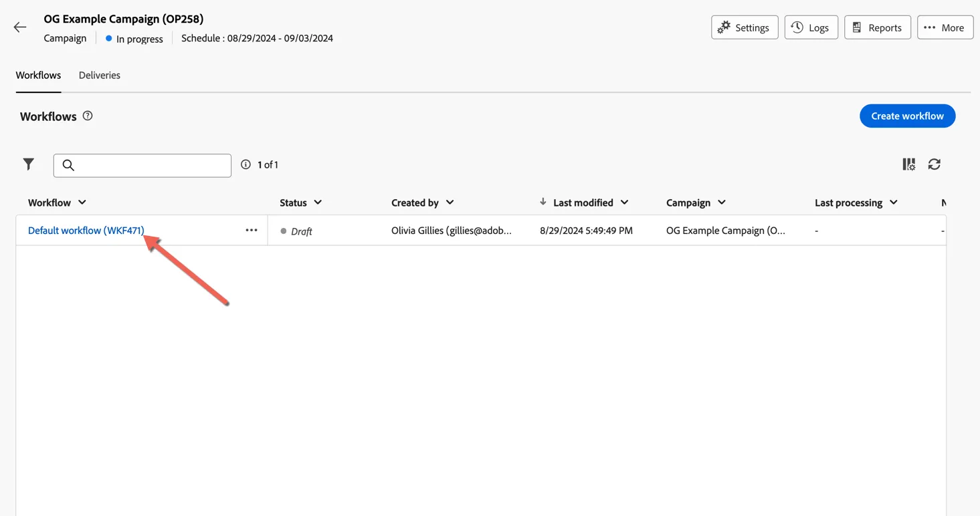Expand the Last modified column dropdown
The width and height of the screenshot is (980, 516).
(x=624, y=203)
